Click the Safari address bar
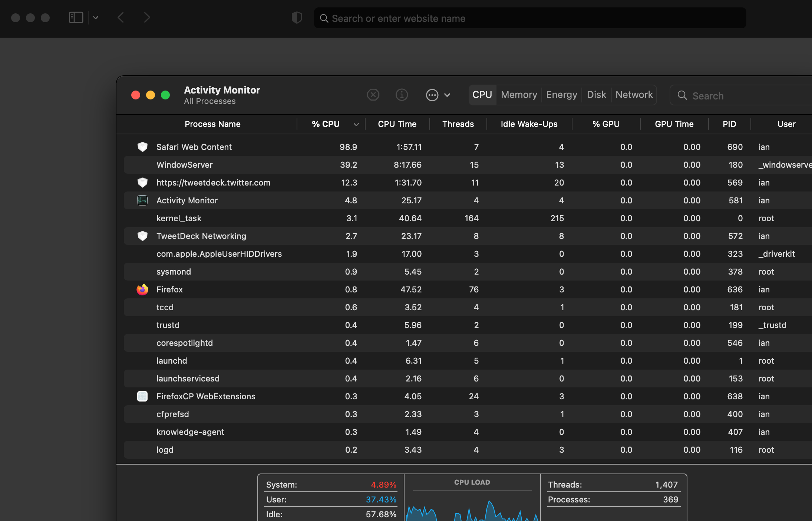The width and height of the screenshot is (812, 521). [x=530, y=18]
